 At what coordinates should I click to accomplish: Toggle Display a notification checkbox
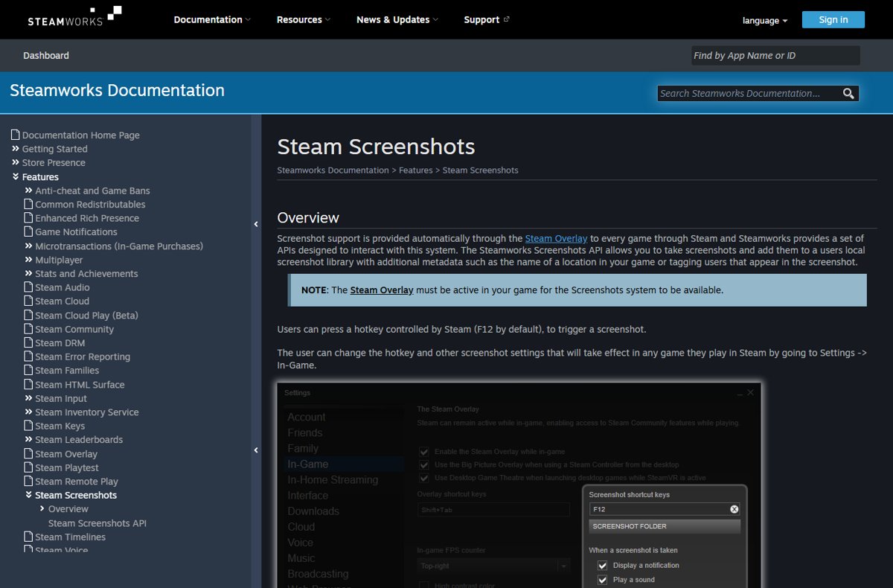pos(603,565)
